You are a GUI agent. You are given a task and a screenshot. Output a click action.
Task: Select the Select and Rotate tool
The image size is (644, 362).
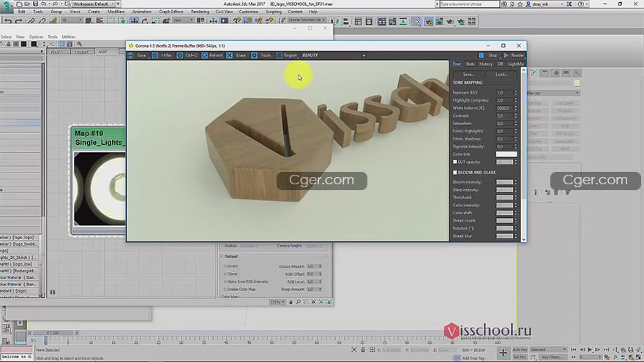[145, 21]
